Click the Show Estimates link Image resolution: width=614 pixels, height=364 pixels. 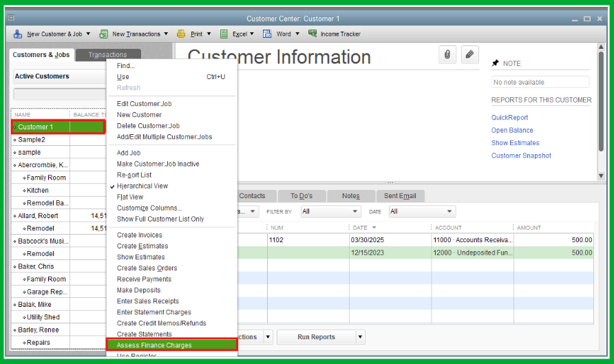pos(516,143)
